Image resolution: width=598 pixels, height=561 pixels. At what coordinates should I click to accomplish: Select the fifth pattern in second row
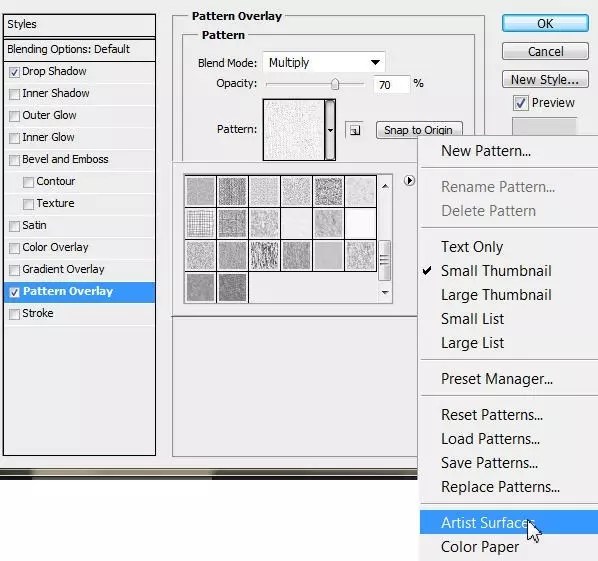tap(328, 223)
